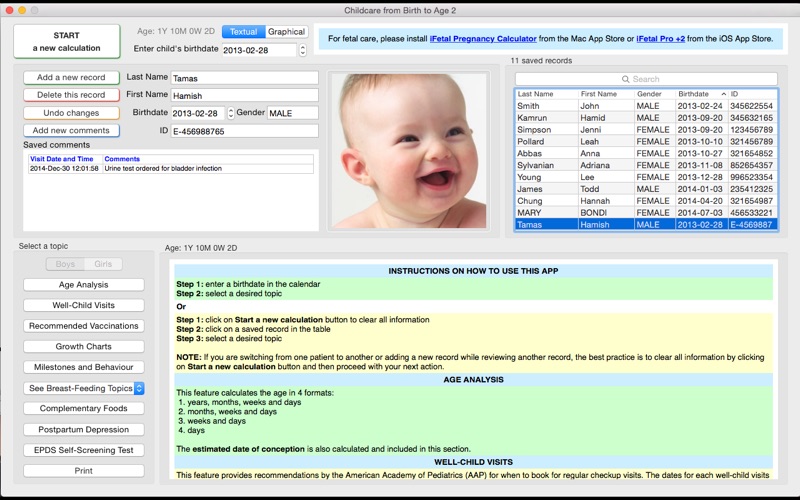Viewport: 800px width, 500px height.
Task: Select the Kamrun Hamid record
Action: point(646,118)
